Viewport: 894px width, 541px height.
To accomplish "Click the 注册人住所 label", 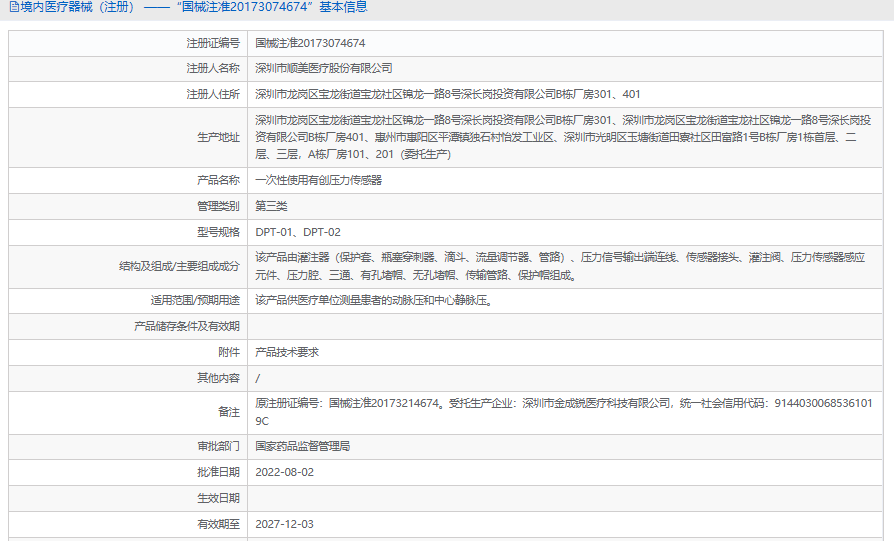I will (x=213, y=94).
